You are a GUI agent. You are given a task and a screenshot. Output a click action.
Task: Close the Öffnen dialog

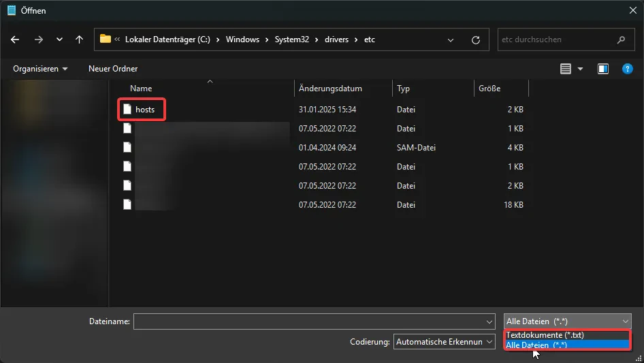coord(633,10)
